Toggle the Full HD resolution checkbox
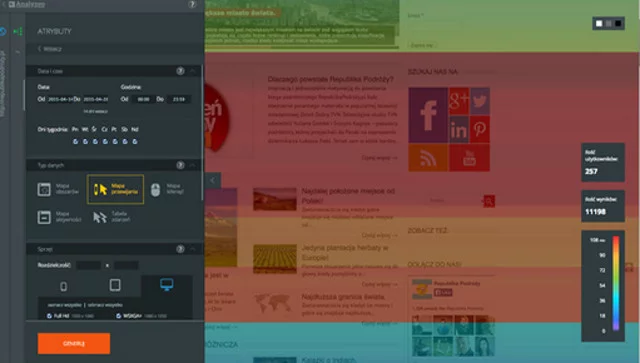Image resolution: width=640 pixels, height=363 pixels. 49,316
